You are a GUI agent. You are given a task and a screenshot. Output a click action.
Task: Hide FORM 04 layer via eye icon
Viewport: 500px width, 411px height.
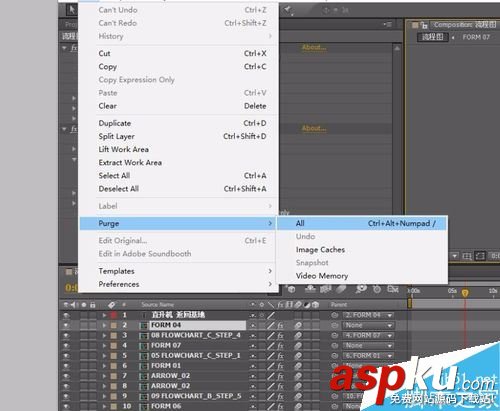[66, 325]
